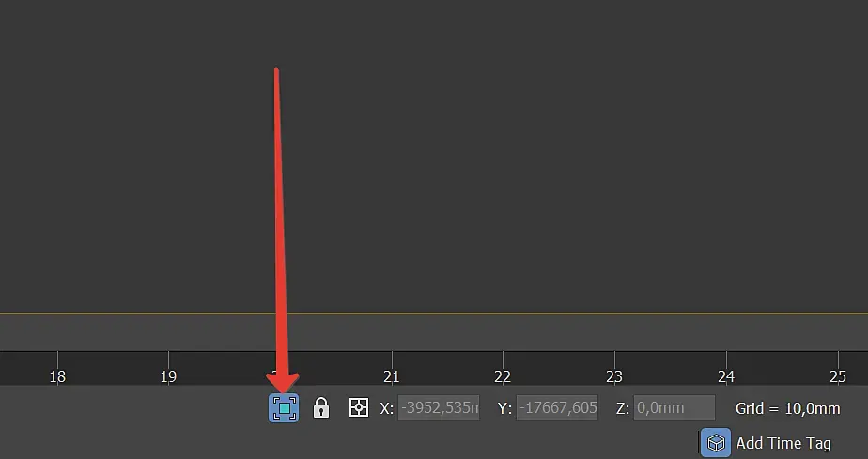Go to frame 24 on the timeline
This screenshot has width=868, height=459.
click(x=726, y=376)
